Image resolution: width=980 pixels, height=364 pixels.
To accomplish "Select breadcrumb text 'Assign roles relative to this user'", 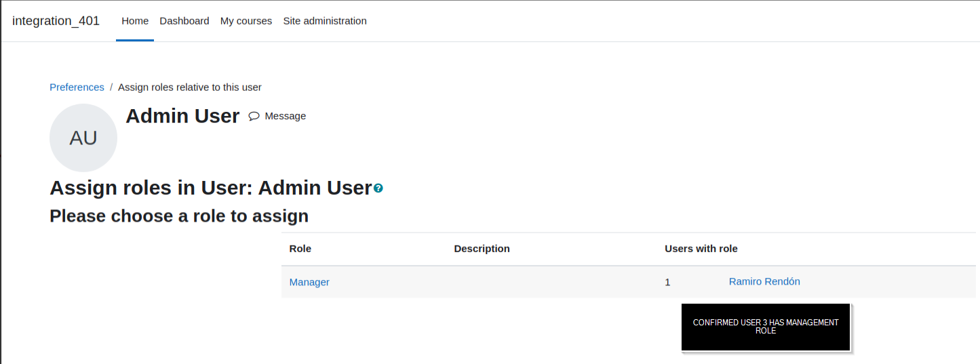I will [x=190, y=87].
